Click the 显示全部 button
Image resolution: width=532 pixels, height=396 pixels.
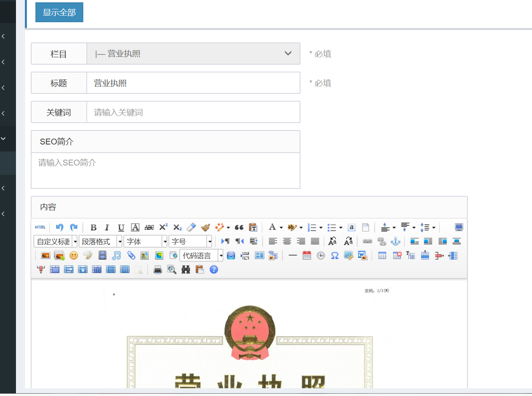click(x=59, y=12)
